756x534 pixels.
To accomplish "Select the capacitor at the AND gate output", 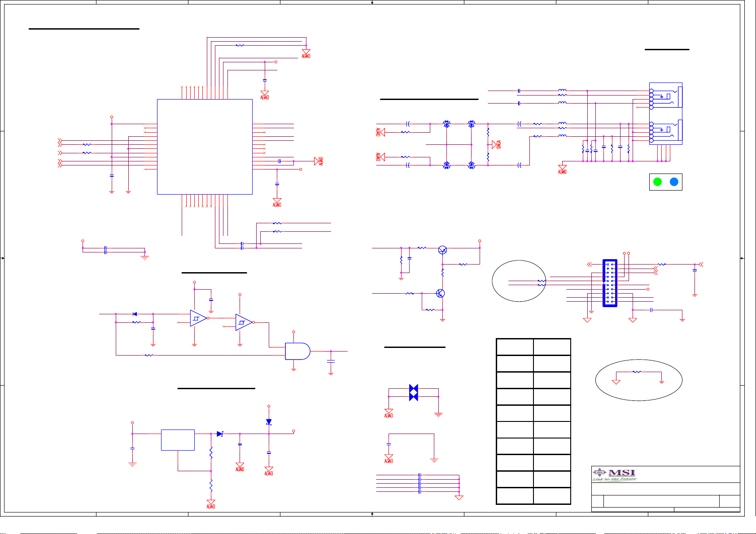I will (331, 361).
